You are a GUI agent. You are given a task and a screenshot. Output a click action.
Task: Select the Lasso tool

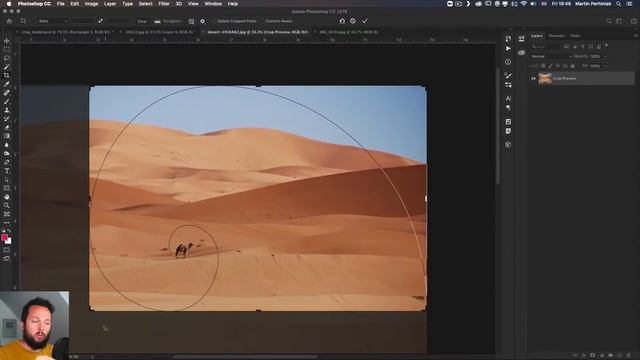point(7,58)
